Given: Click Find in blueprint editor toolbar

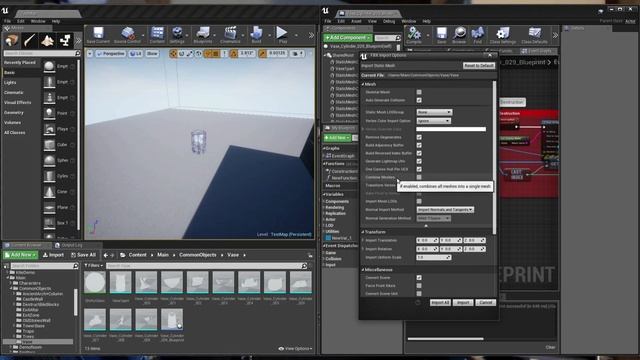Looking at the screenshot, I should (478, 35).
